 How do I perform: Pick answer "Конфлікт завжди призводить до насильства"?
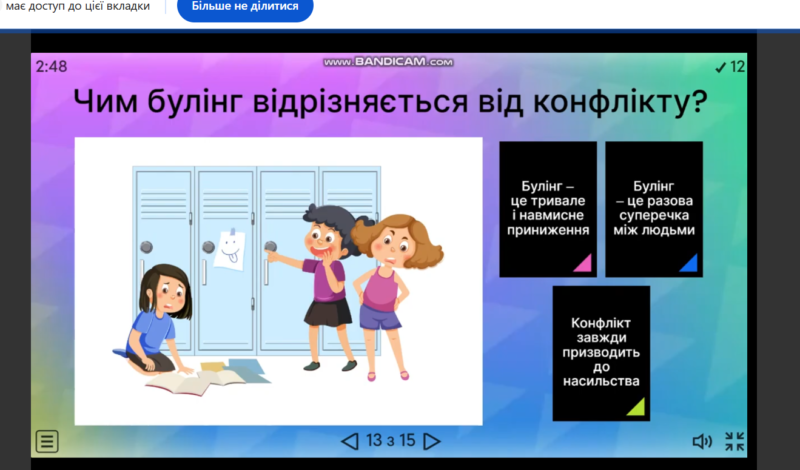point(601,351)
